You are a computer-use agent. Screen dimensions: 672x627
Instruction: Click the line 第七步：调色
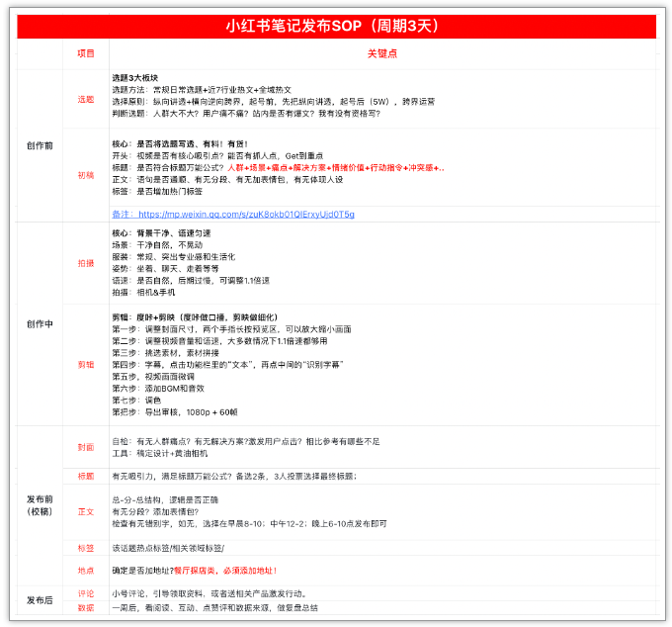(x=136, y=401)
